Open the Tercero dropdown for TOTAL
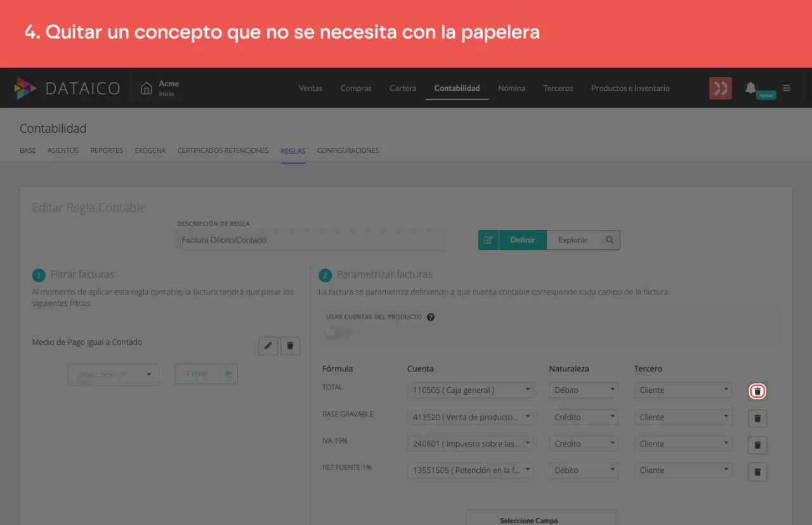812x525 pixels. pos(683,390)
